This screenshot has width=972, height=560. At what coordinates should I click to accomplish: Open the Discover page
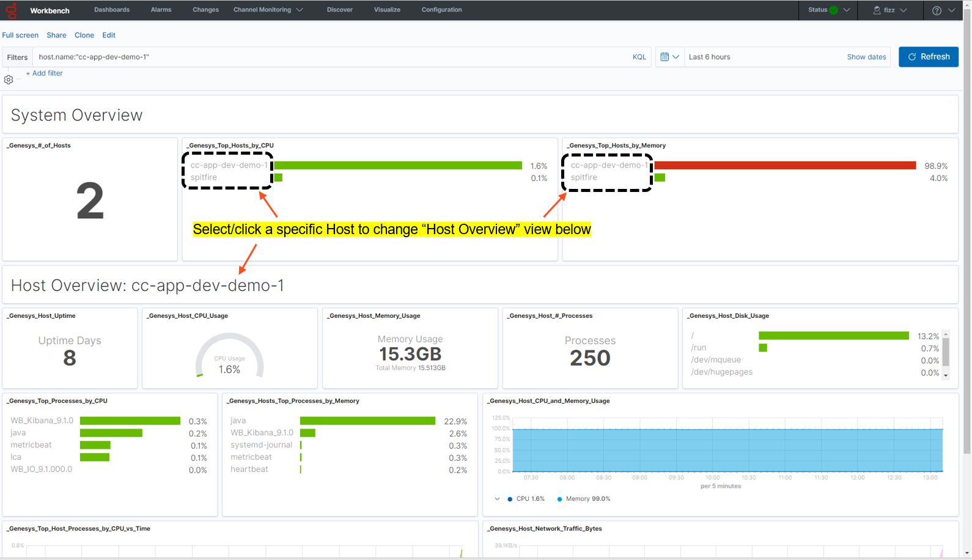tap(340, 10)
